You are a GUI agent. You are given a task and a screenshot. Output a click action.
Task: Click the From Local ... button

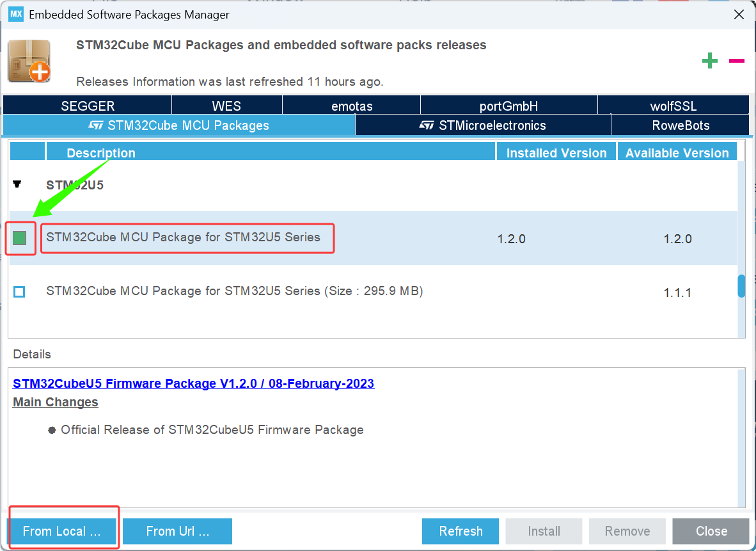click(x=61, y=531)
